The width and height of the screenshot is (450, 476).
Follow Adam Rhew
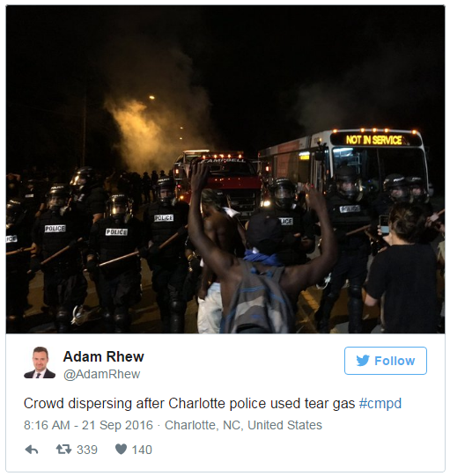(386, 361)
